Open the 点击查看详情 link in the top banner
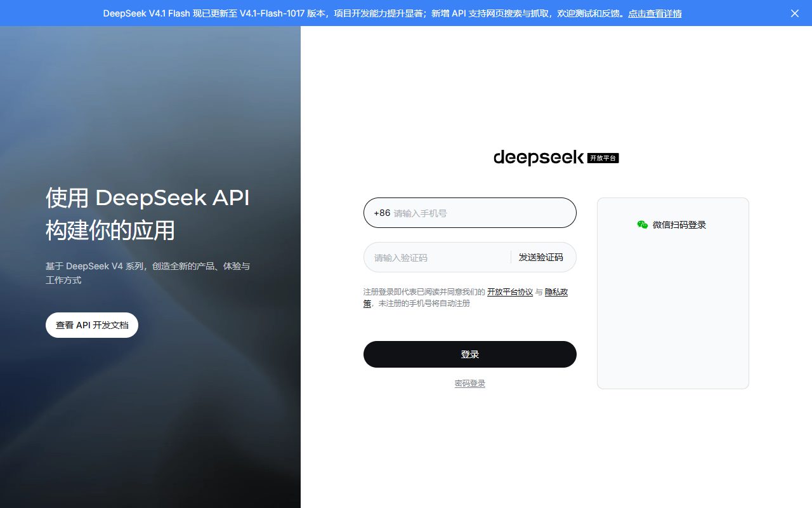 tap(655, 13)
